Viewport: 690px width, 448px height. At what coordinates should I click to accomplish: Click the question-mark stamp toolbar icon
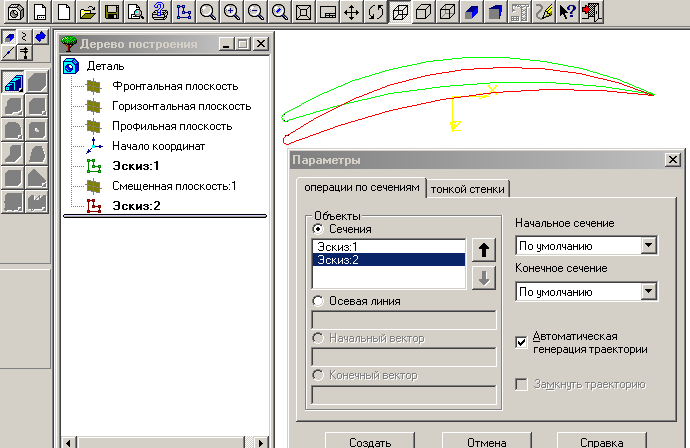(159, 12)
